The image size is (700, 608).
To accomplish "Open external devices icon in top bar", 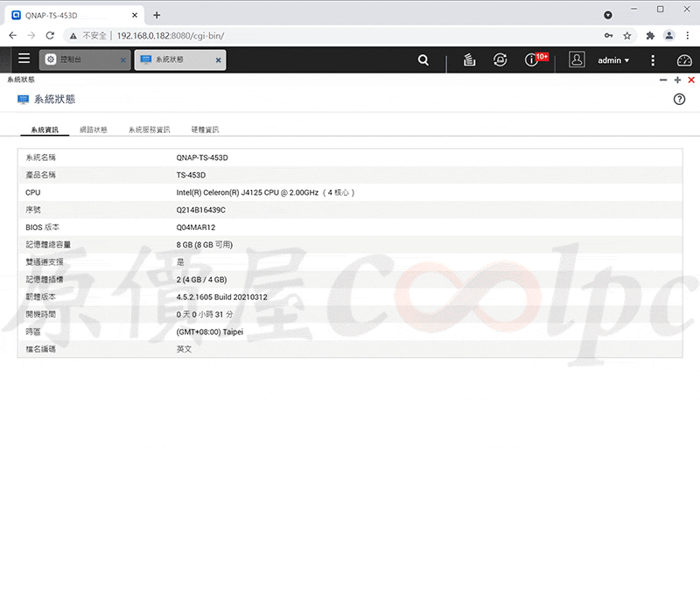I will [x=500, y=59].
